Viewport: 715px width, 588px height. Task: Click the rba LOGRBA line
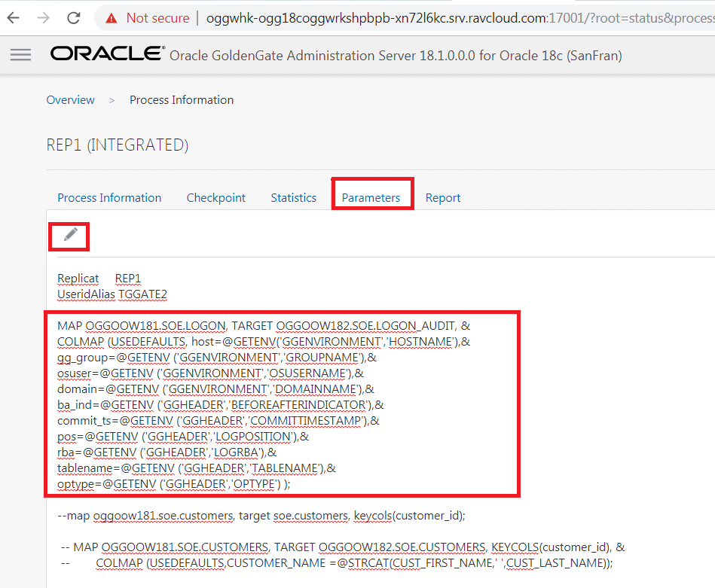(x=167, y=452)
